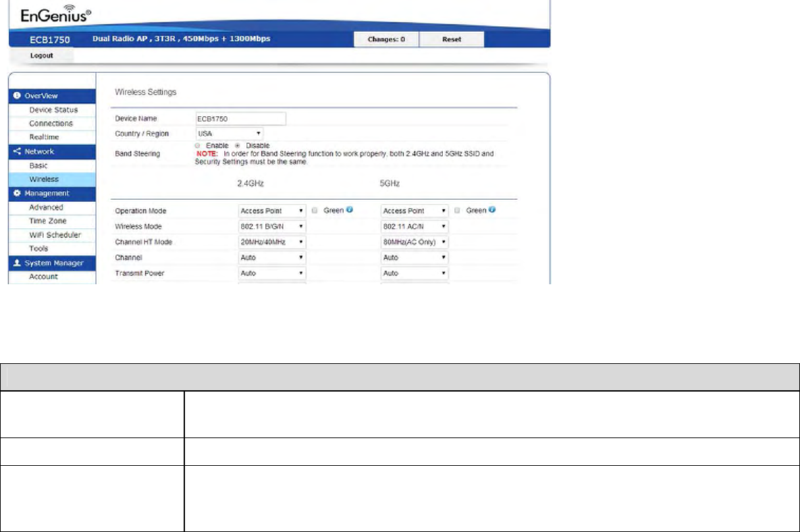Click the 2.4GHz Green info icon
800x532 pixels.
350,210
